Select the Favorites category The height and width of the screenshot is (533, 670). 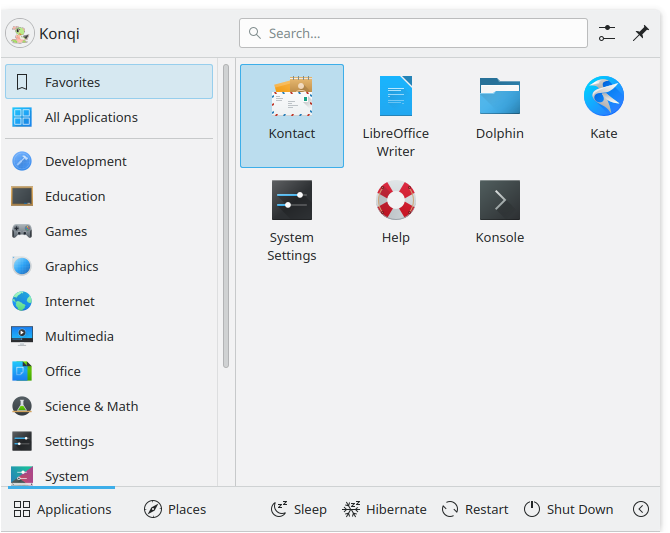(x=109, y=82)
